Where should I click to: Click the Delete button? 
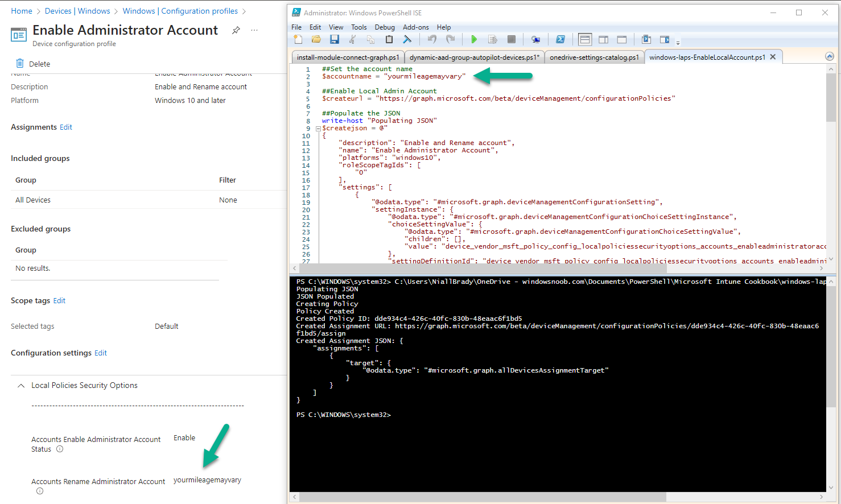coord(33,64)
